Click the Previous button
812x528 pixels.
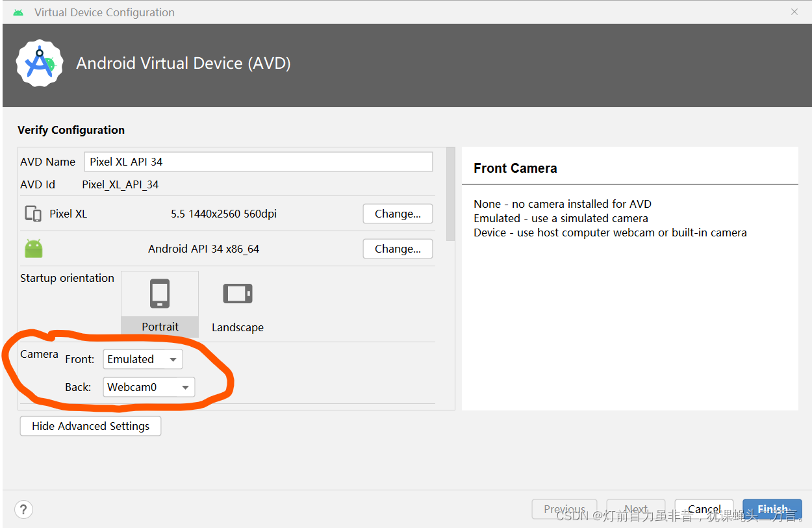pos(565,509)
